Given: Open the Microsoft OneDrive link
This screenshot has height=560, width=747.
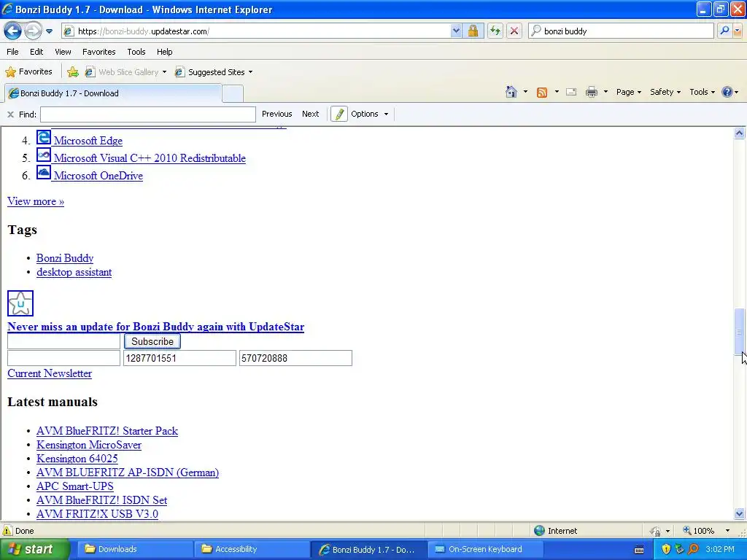Looking at the screenshot, I should pyautogui.click(x=98, y=176).
